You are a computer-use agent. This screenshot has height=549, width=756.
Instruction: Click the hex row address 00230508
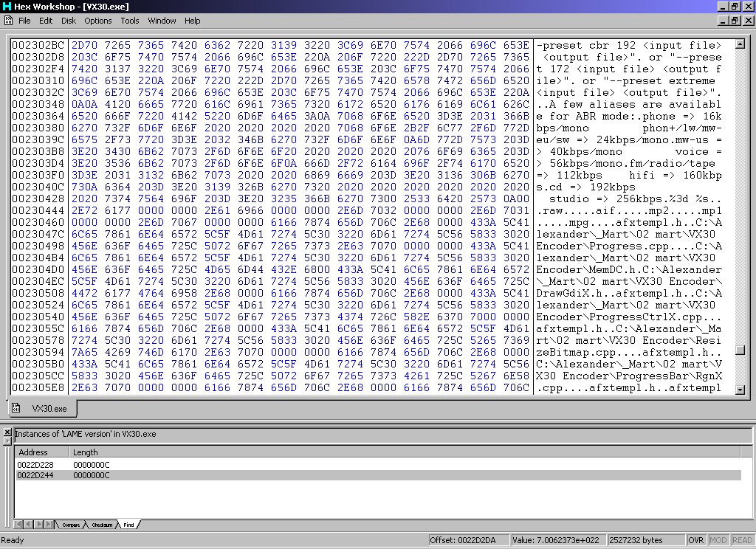(38, 293)
